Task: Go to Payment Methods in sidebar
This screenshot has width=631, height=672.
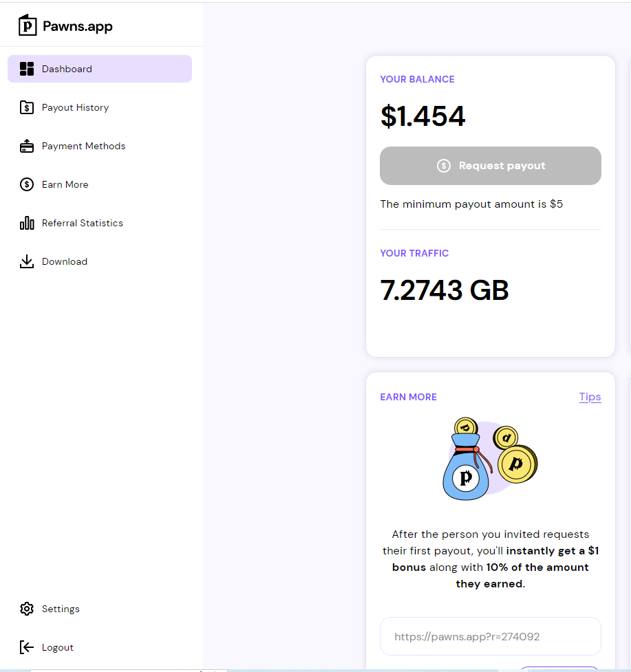Action: pos(83,146)
